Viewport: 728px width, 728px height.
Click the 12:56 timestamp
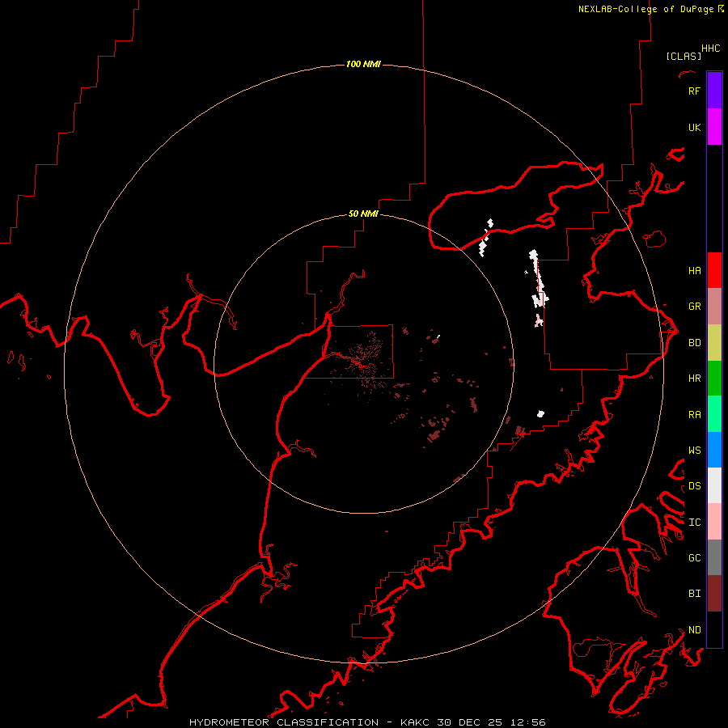527,722
